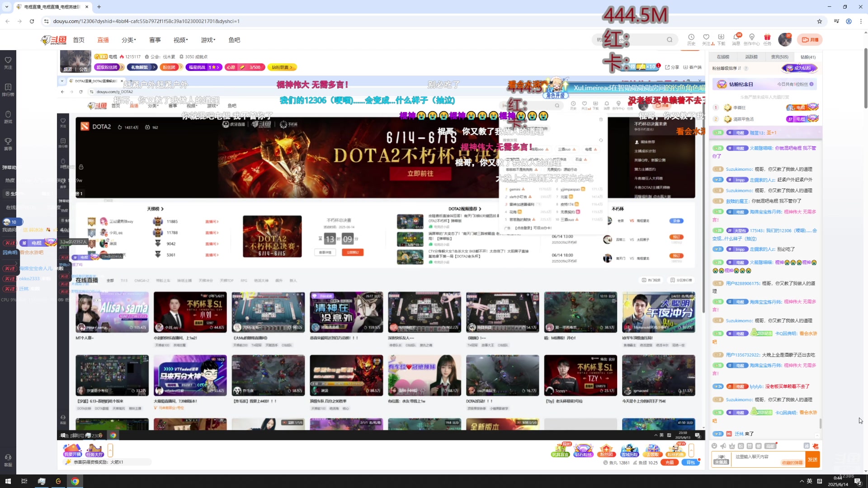Switch to the 钻粉(41) tab
This screenshot has height=488, width=868.
click(x=808, y=57)
